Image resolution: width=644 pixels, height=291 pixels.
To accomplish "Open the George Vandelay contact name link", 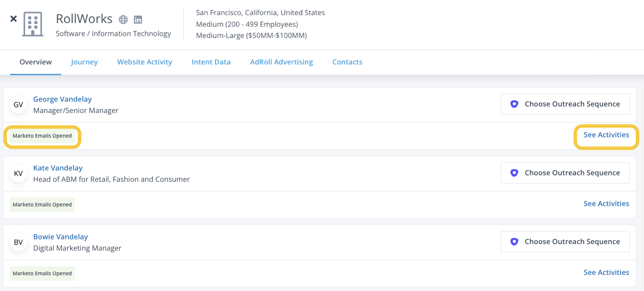I will [x=63, y=99].
